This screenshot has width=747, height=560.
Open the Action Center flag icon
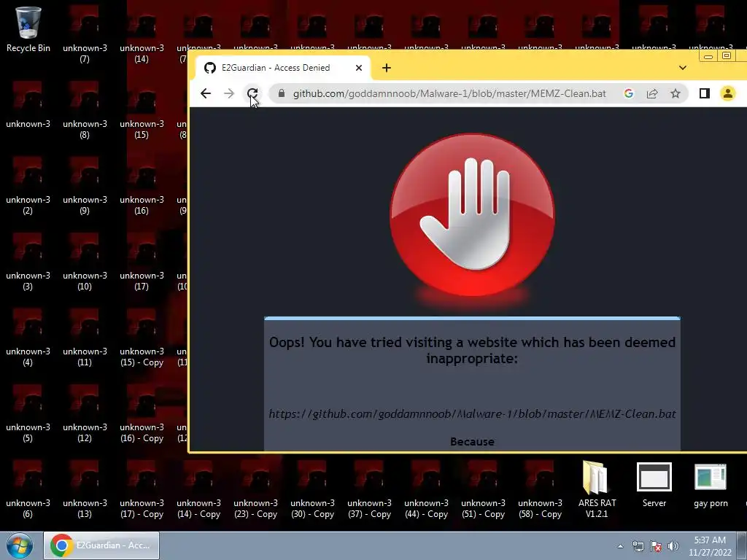[x=656, y=546]
